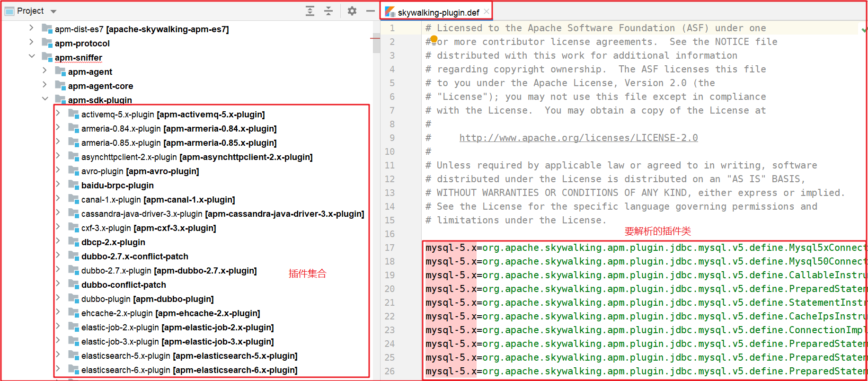
Task: Click baidu-brpc-plugin folder icon
Action: point(73,185)
